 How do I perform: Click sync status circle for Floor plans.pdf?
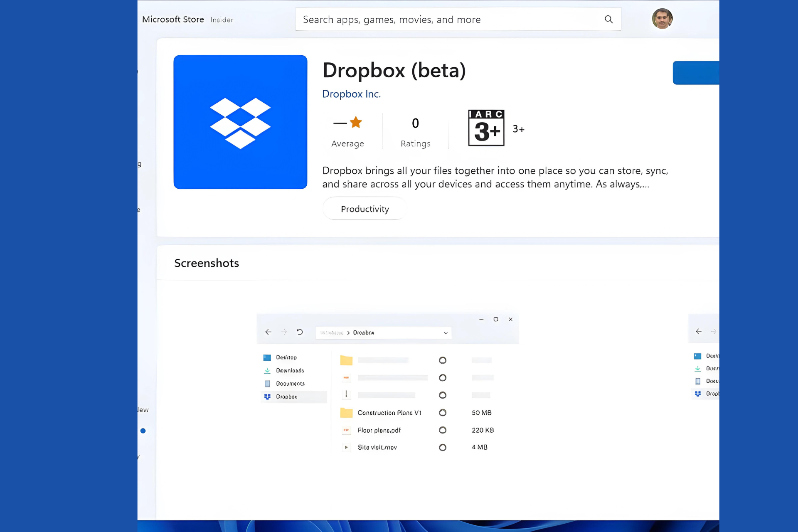[443, 430]
